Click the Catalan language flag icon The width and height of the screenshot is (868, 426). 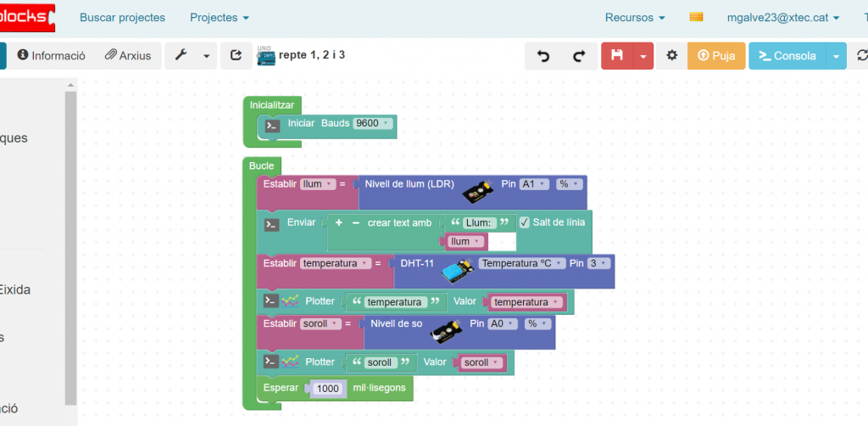[x=696, y=17]
